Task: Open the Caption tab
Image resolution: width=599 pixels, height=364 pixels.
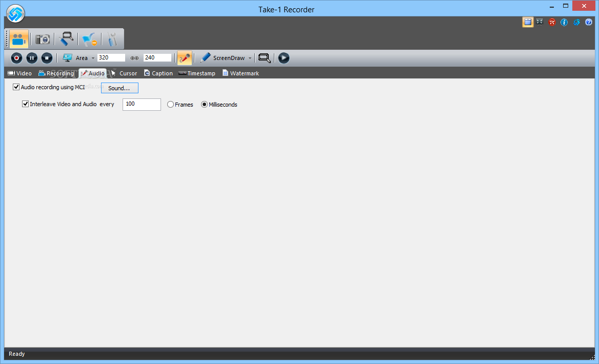Action: pos(158,73)
